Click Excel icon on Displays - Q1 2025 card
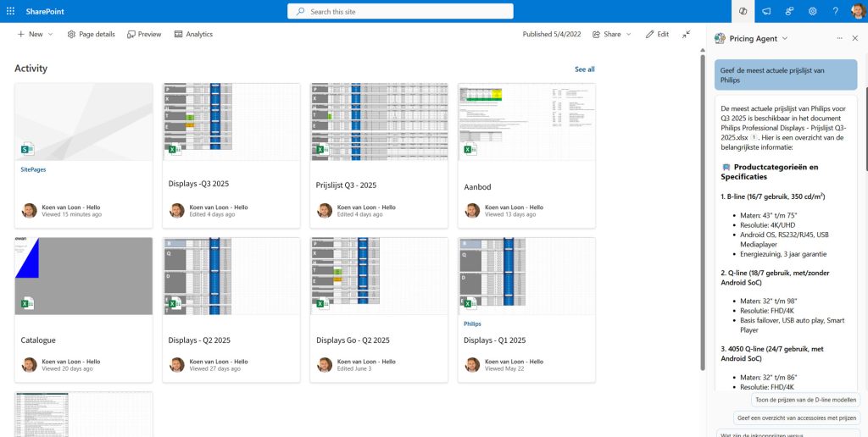 [x=470, y=302]
